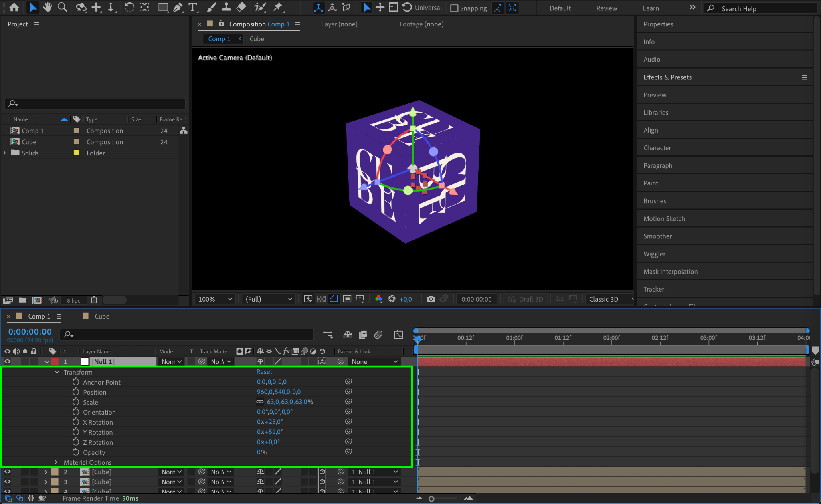Image resolution: width=821 pixels, height=504 pixels.
Task: Select the Type tool
Action: tap(193, 7)
